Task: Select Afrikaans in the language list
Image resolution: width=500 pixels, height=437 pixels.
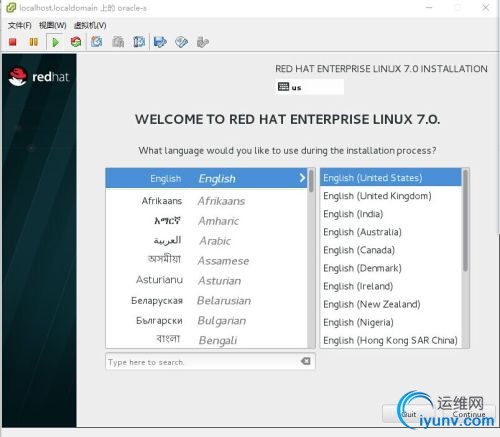Action: [207, 201]
